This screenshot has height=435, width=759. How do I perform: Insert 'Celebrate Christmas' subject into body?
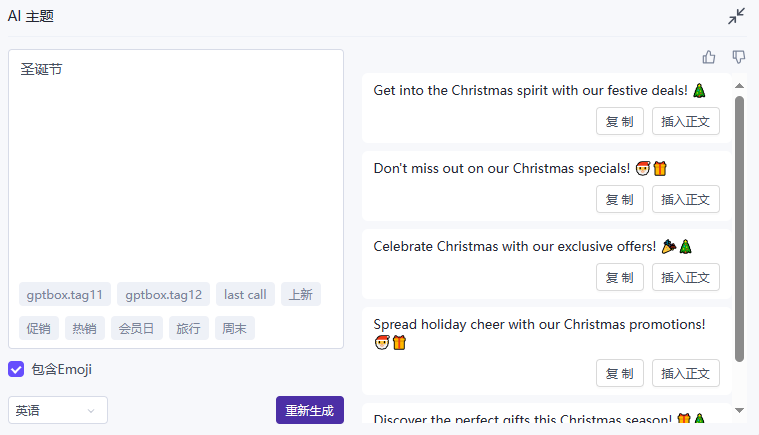[686, 277]
